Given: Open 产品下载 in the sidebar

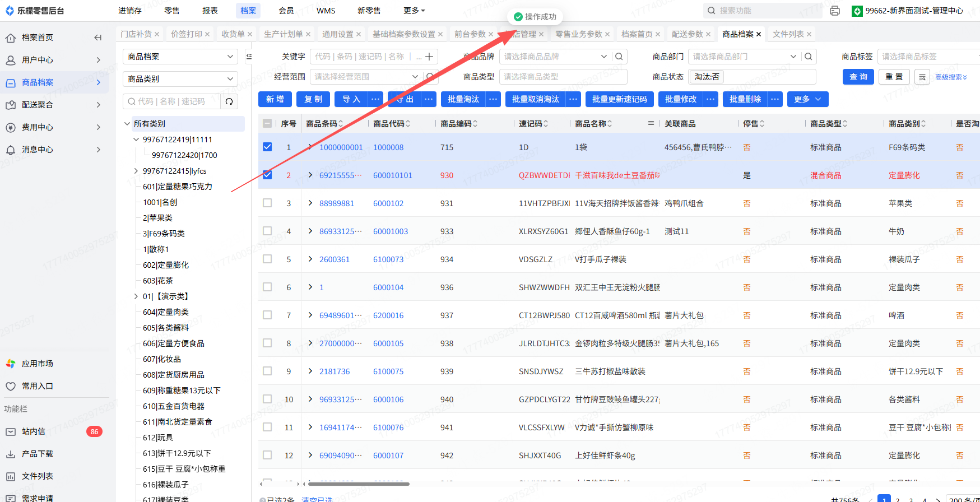Looking at the screenshot, I should click(37, 454).
